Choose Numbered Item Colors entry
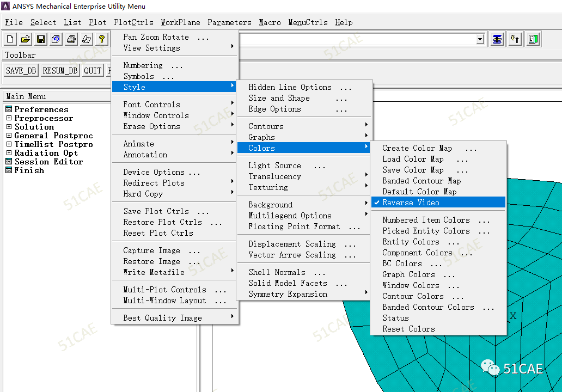Screen dimensions: 562x392 click(x=438, y=219)
